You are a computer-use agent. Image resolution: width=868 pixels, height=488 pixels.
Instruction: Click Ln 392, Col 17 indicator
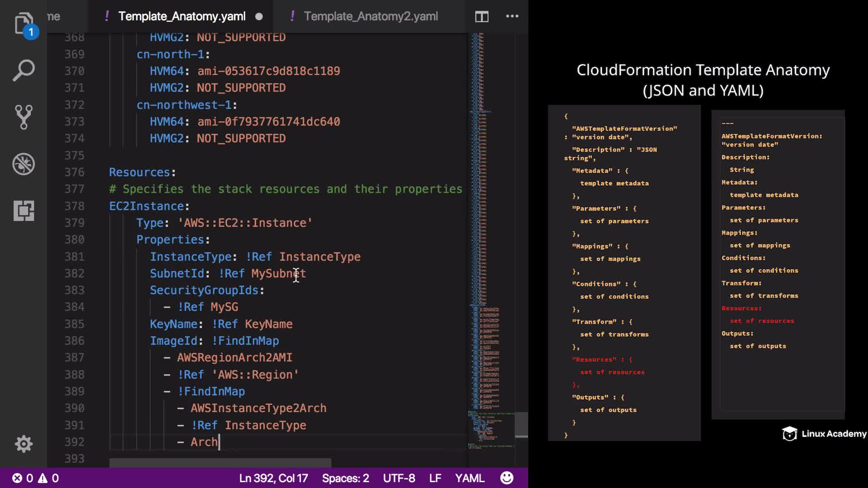(273, 478)
